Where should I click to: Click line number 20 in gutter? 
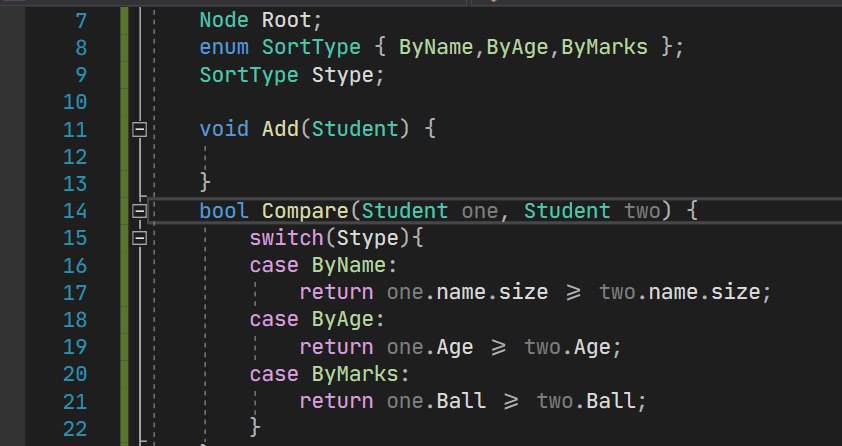click(x=75, y=374)
